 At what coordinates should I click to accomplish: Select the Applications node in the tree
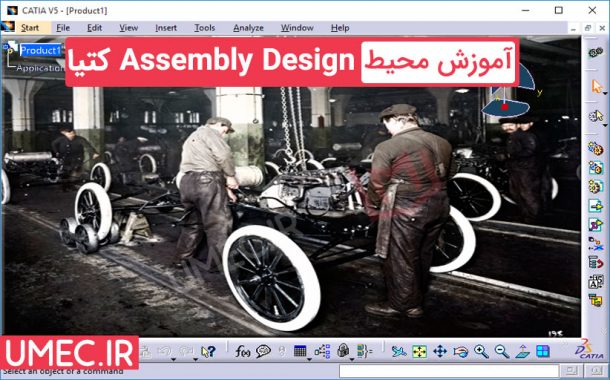[40, 68]
